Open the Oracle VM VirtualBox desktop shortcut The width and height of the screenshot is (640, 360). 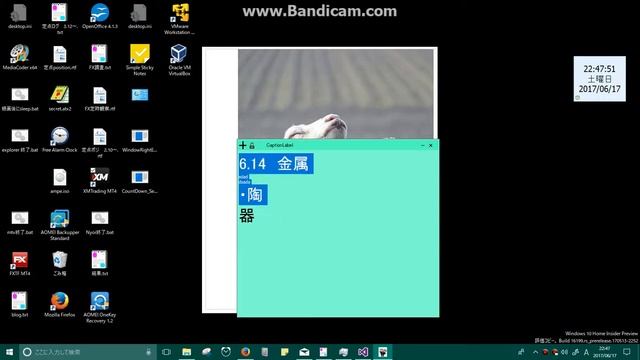[x=179, y=60]
